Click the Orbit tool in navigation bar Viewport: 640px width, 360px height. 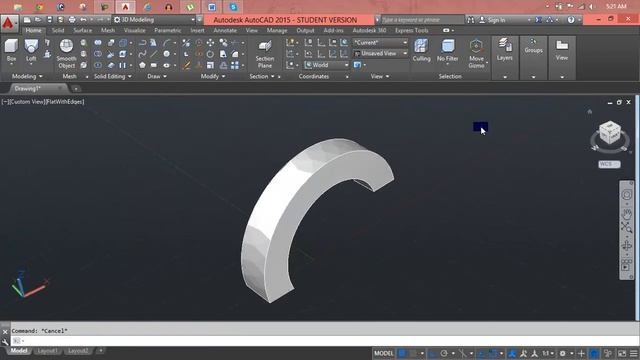click(x=627, y=245)
